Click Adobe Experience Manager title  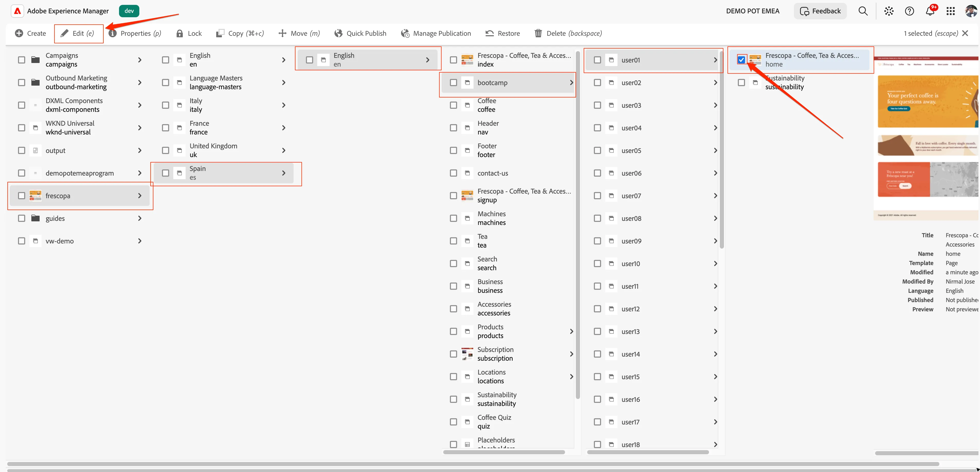(68, 11)
